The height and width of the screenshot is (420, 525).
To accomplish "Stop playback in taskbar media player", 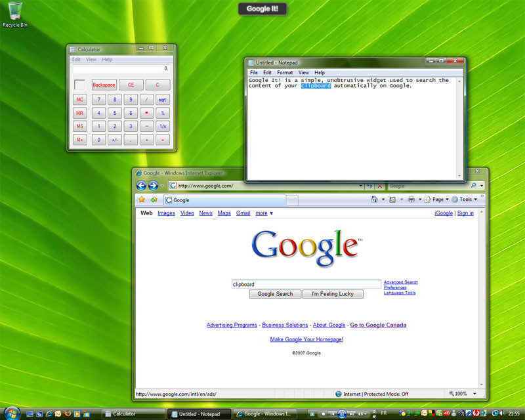I will [x=323, y=414].
